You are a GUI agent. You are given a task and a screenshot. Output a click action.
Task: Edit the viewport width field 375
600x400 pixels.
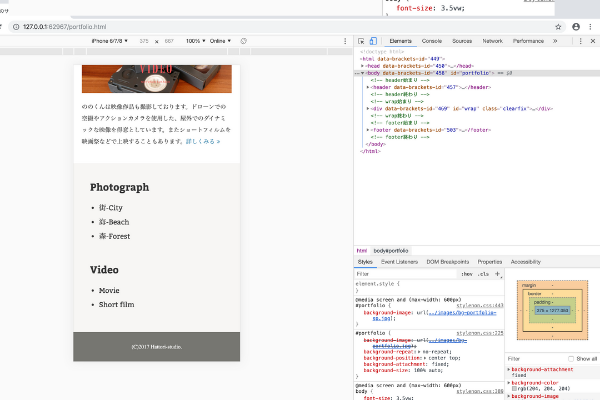pyautogui.click(x=144, y=41)
